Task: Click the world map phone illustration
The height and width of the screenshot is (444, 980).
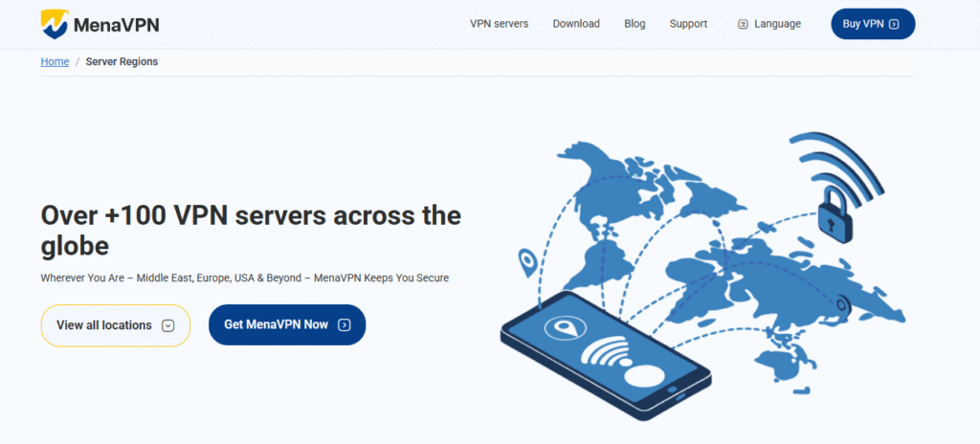Action: coord(702,277)
